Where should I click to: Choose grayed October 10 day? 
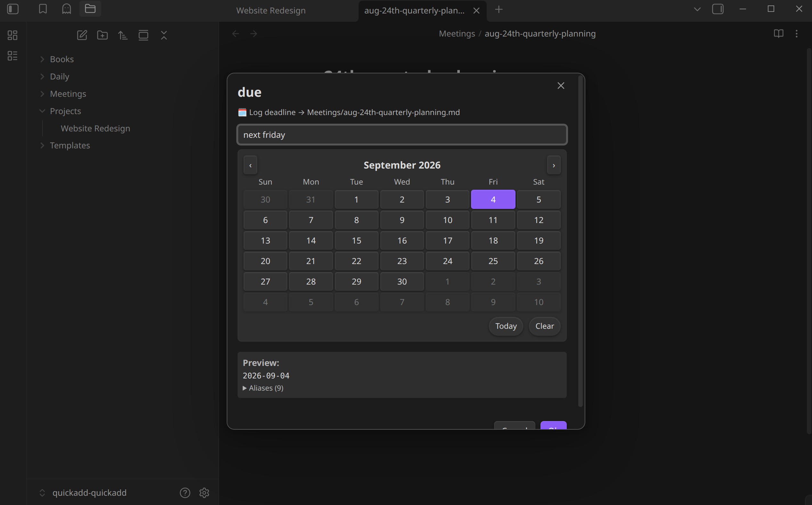pyautogui.click(x=539, y=302)
